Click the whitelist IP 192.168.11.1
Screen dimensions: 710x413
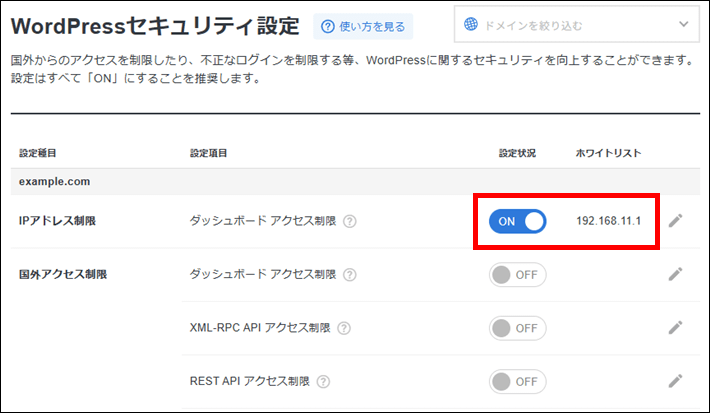[609, 221]
